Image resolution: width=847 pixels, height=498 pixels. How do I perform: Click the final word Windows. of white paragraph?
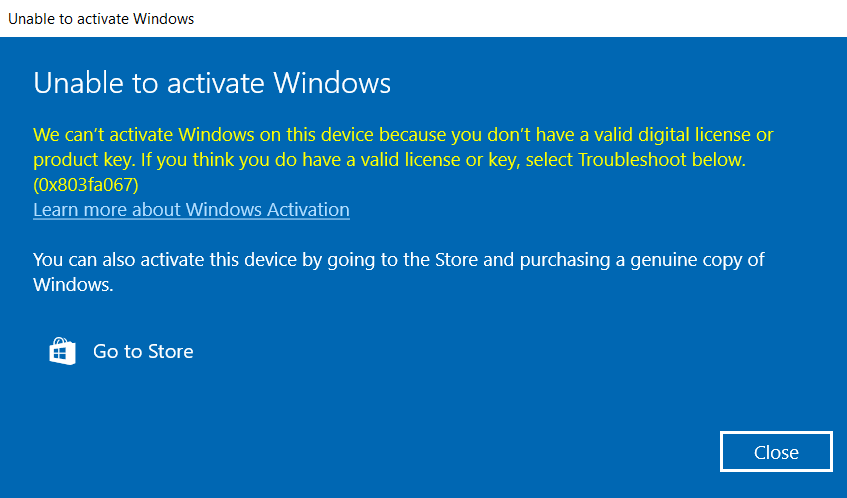(x=73, y=285)
